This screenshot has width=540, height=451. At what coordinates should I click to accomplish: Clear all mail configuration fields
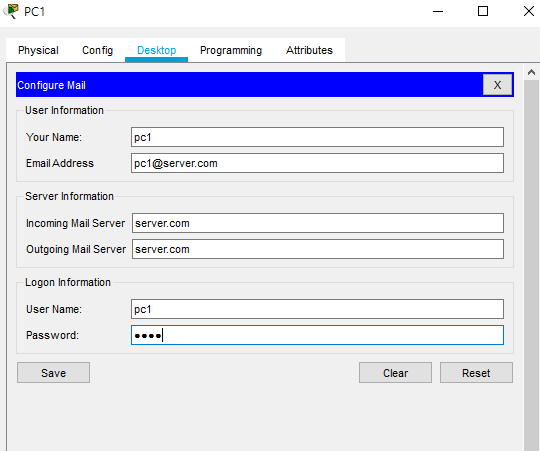(x=395, y=373)
